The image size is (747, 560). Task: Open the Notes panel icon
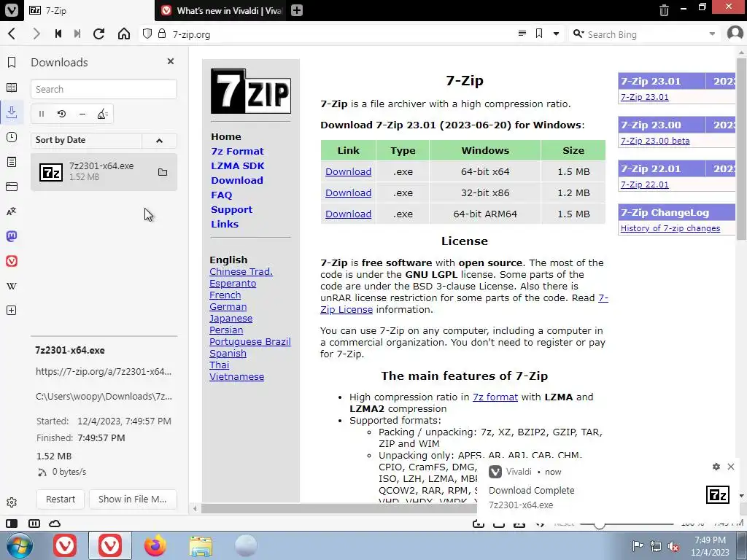click(12, 162)
